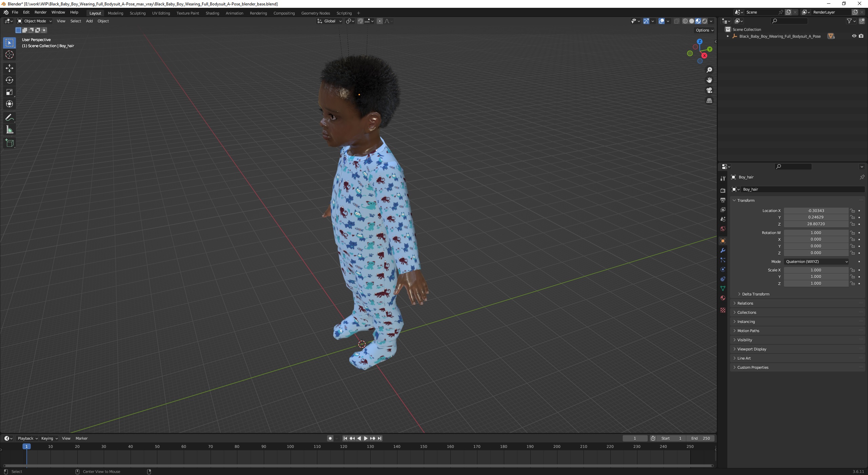
Task: Open the Material properties tab
Action: click(x=723, y=298)
